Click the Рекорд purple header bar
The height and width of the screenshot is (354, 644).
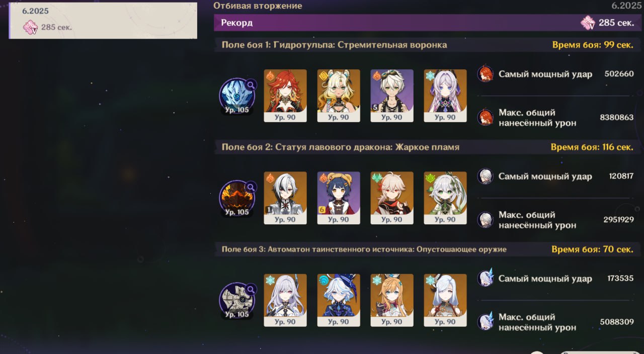click(428, 23)
